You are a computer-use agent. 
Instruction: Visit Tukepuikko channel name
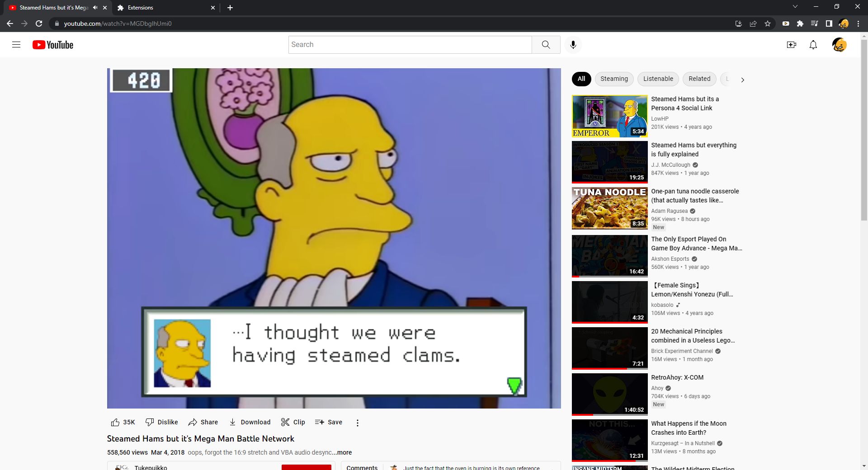151,467
